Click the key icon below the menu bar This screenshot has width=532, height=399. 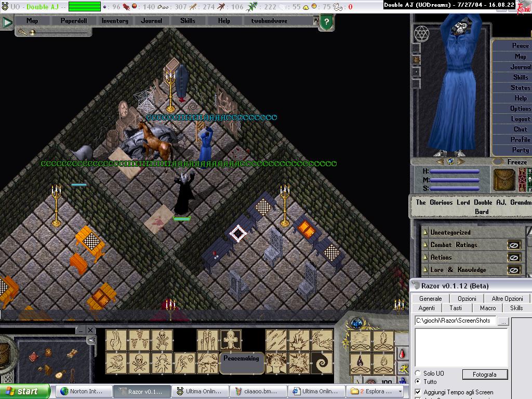(22, 32)
